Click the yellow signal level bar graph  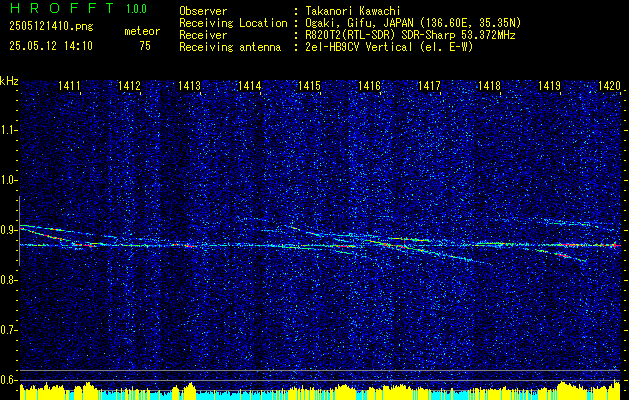(320, 392)
